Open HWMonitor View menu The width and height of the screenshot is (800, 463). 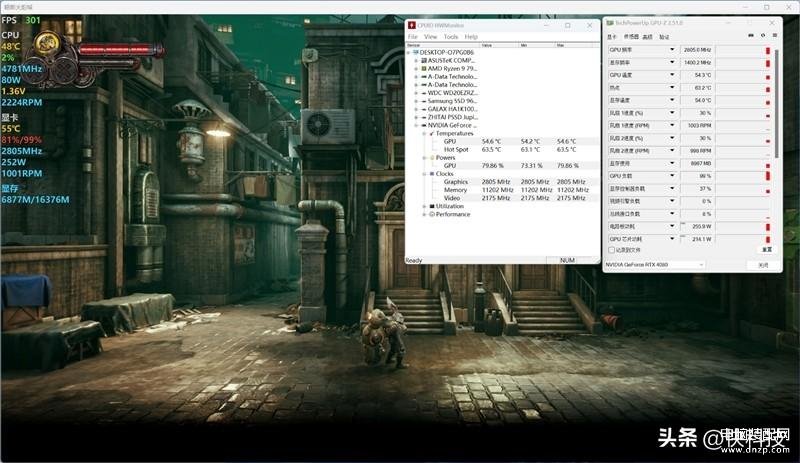coord(431,37)
